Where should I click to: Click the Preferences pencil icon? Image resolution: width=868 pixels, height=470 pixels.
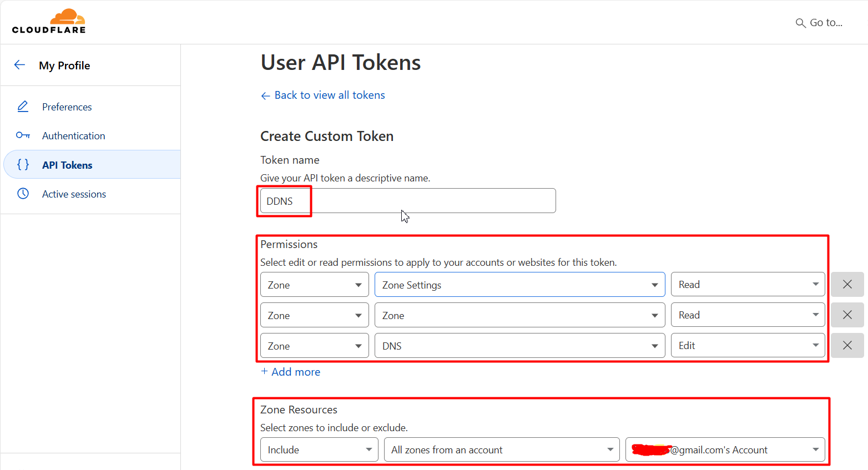tap(23, 107)
